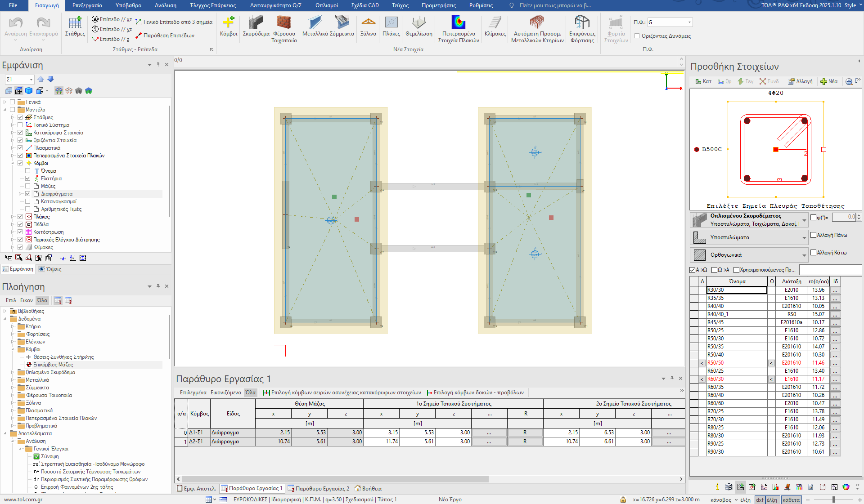Open the Ανάλυση ribbon tab

point(165,5)
